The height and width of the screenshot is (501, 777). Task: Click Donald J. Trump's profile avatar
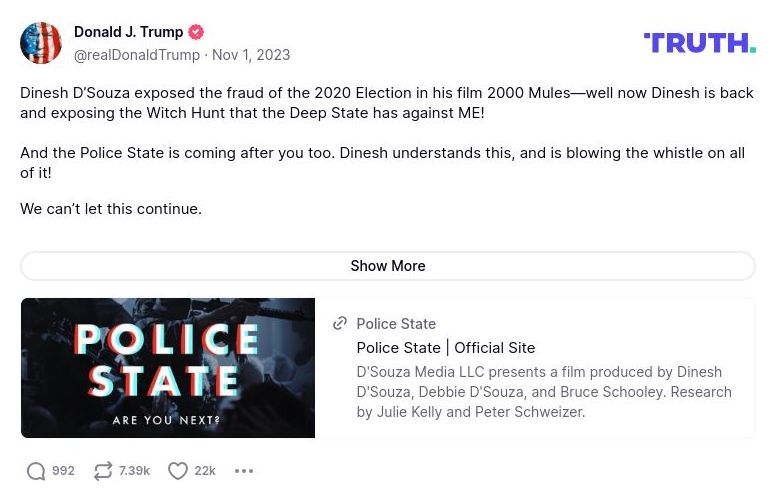[x=41, y=43]
